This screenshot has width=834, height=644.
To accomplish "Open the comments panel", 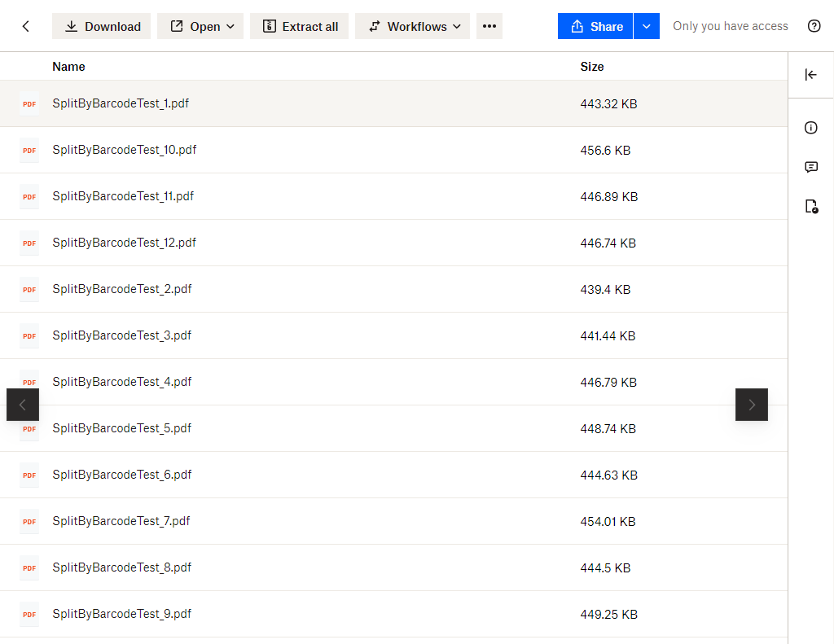I will pos(810,167).
